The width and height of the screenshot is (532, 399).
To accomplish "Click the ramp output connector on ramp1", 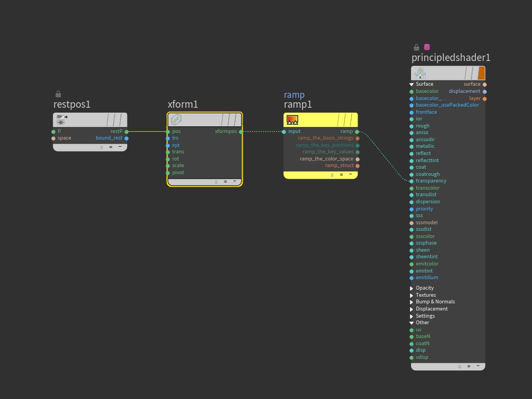I will tap(357, 131).
